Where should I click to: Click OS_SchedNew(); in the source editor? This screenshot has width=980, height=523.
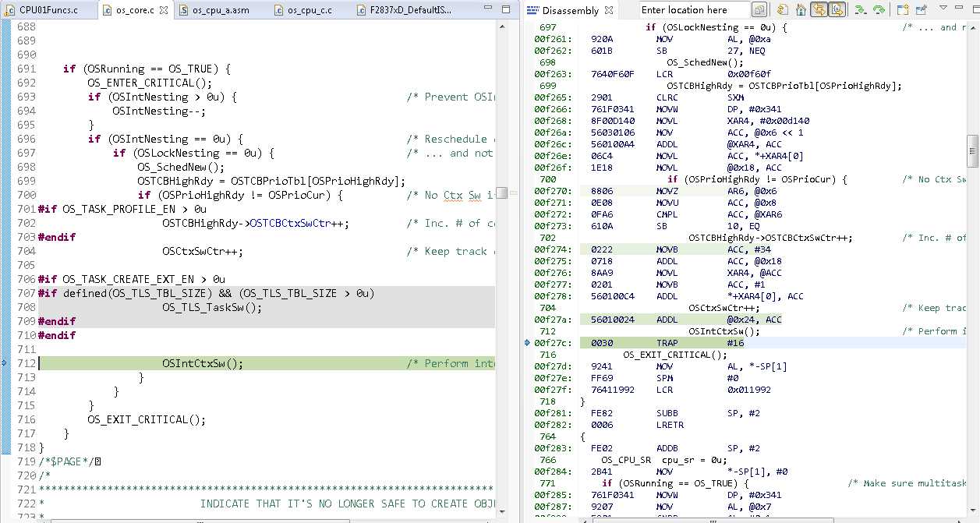point(181,167)
